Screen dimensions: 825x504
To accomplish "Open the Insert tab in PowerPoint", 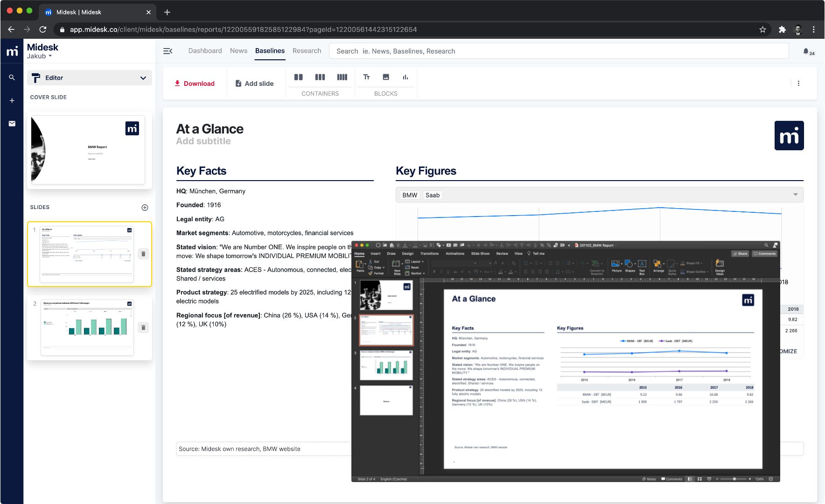I will (376, 253).
